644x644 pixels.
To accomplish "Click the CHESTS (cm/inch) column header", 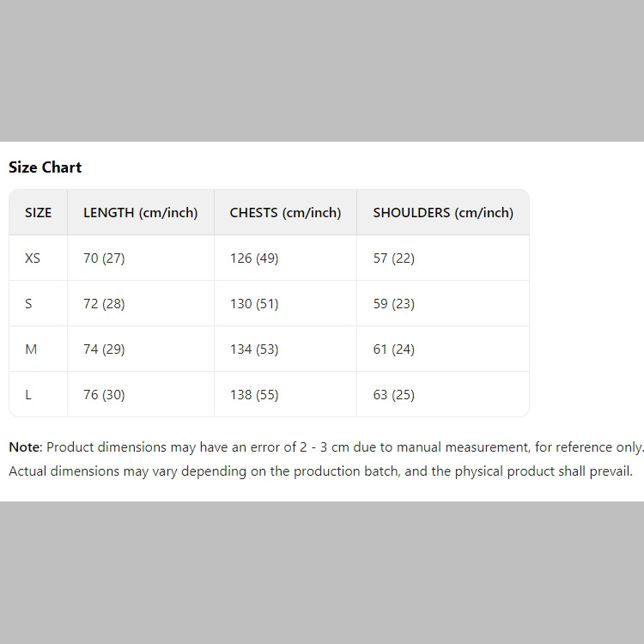I will 285,213.
